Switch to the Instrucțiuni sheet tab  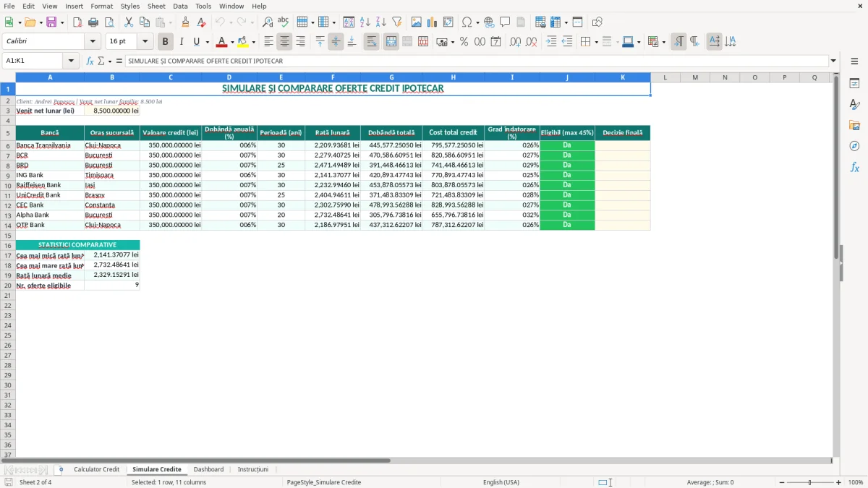click(x=253, y=469)
